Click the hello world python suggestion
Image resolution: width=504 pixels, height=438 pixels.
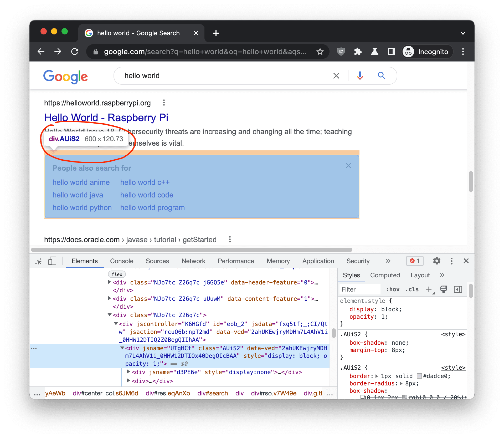(82, 208)
